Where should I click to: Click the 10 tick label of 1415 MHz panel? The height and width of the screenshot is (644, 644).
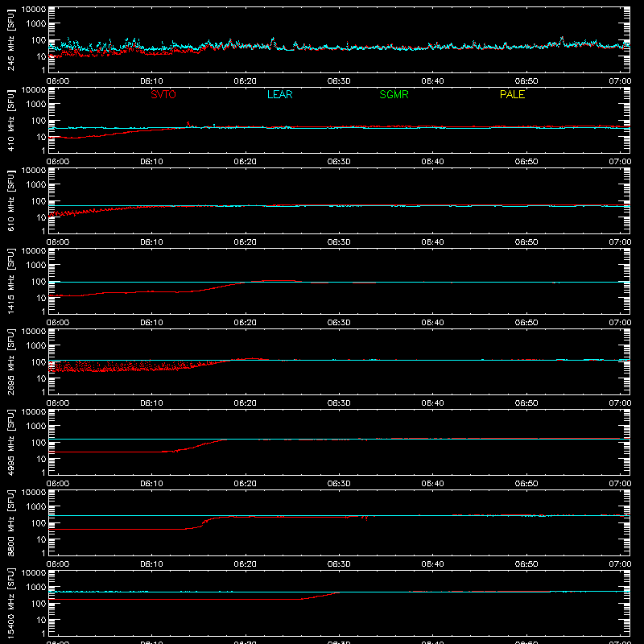[x=41, y=298]
